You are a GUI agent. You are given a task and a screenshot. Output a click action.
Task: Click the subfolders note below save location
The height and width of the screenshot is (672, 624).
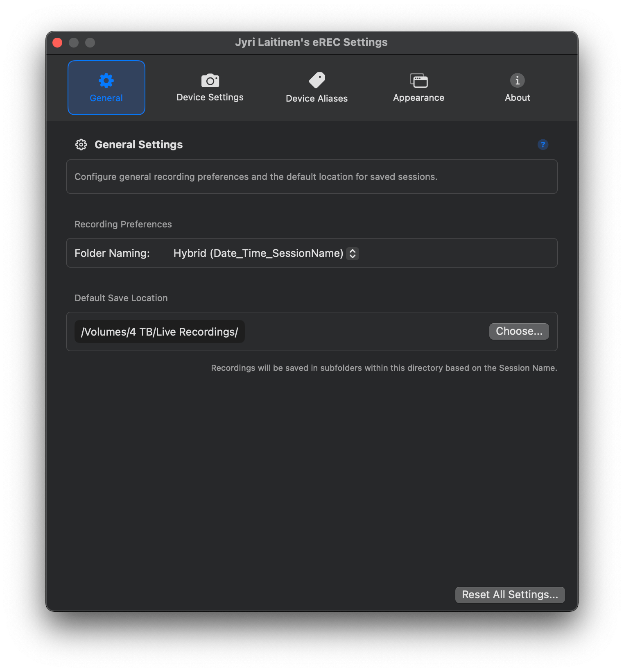[384, 368]
